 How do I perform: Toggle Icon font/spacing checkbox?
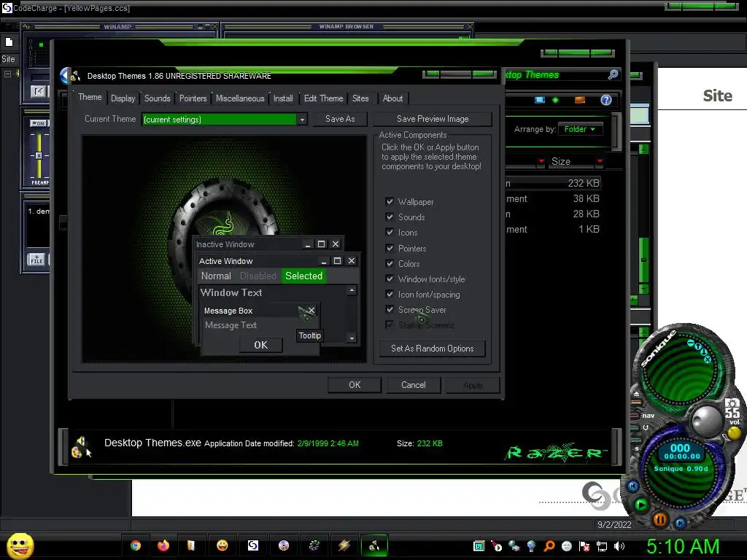[x=390, y=294]
